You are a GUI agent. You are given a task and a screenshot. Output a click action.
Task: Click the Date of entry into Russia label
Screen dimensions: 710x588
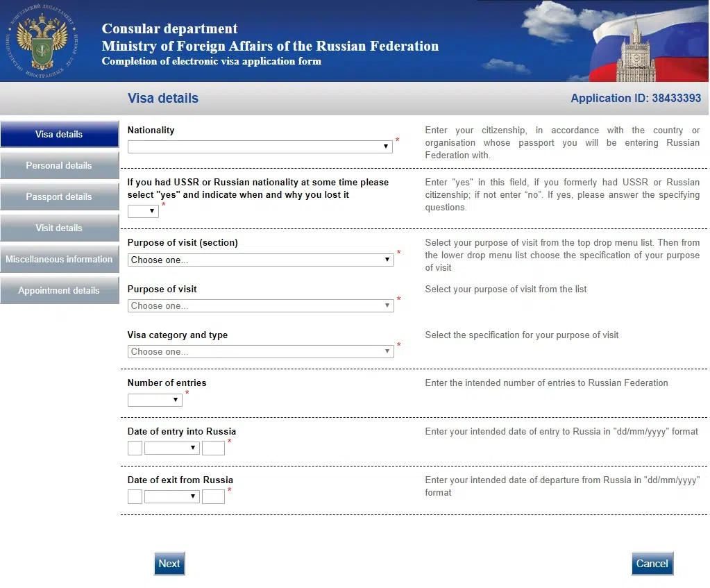click(182, 431)
